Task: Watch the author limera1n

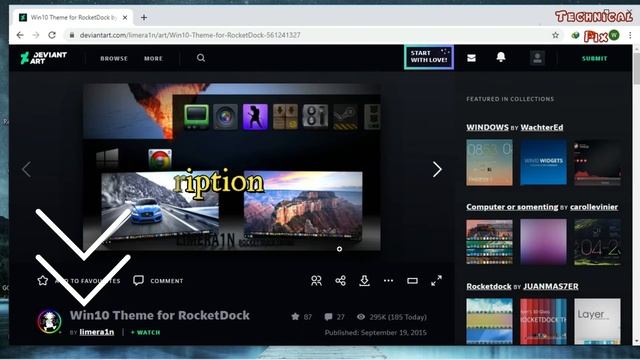Action: (145, 332)
